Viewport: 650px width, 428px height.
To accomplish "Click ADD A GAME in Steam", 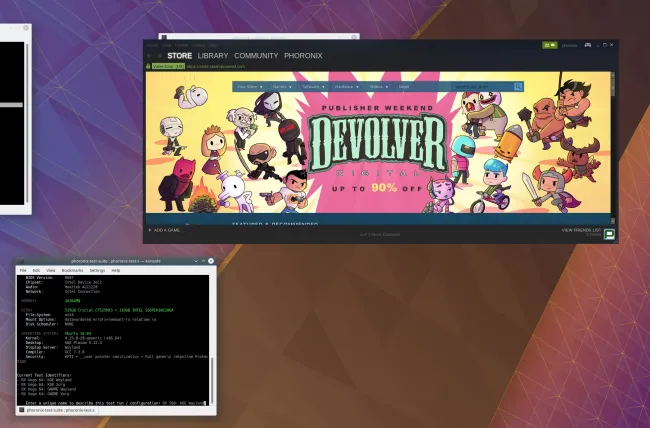I will [x=167, y=230].
